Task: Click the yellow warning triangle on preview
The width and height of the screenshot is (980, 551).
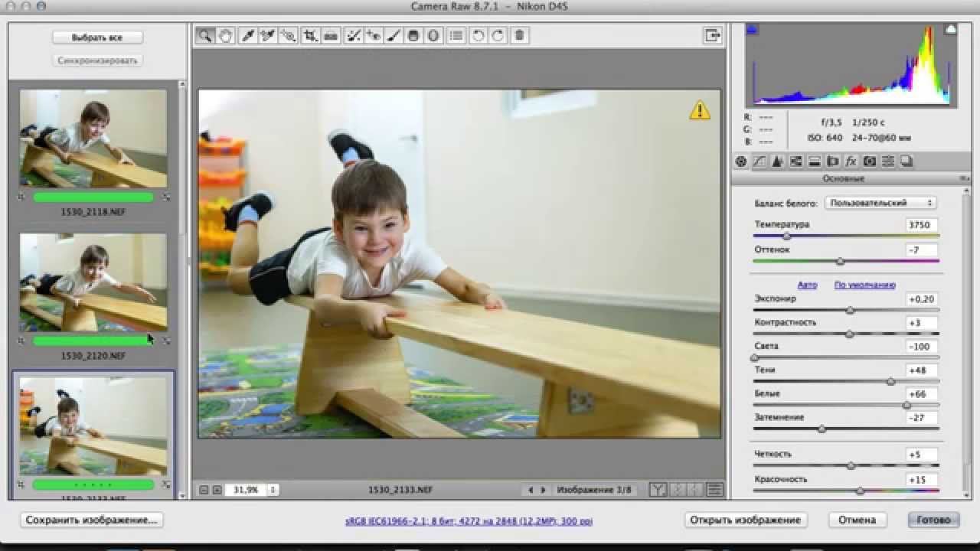Action: [x=700, y=110]
